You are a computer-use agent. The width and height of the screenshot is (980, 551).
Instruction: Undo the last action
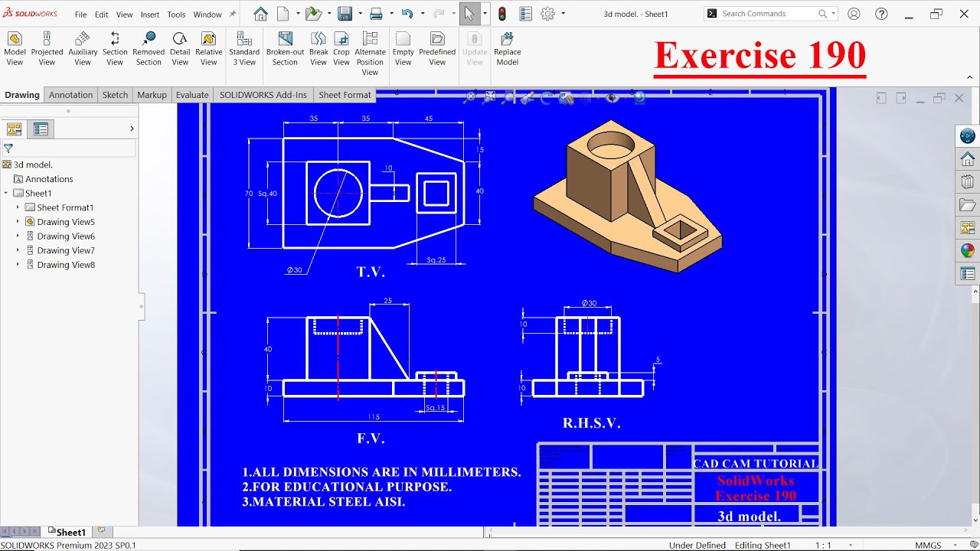[407, 14]
